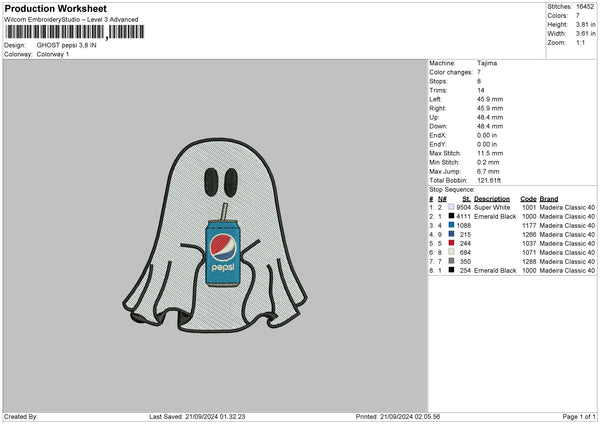
Task: Choose the dark blue swatch in stop 4
Action: 451,234
